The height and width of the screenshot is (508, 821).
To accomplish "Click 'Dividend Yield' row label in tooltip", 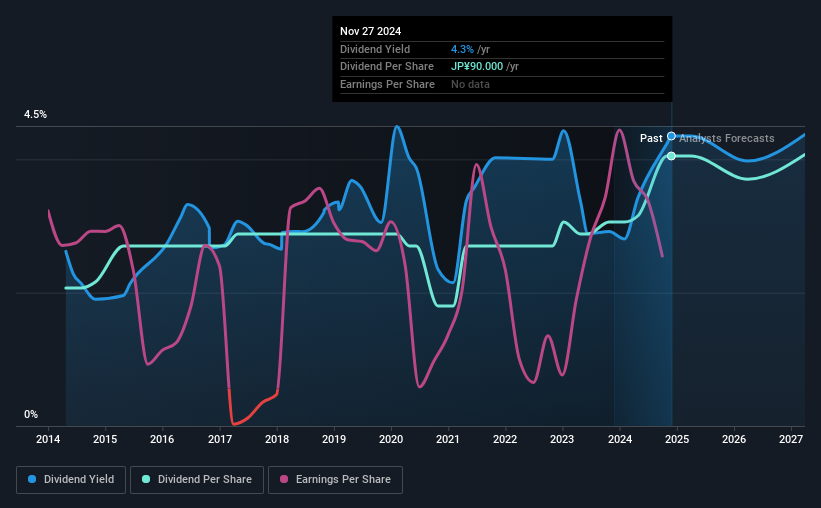I will (x=375, y=49).
